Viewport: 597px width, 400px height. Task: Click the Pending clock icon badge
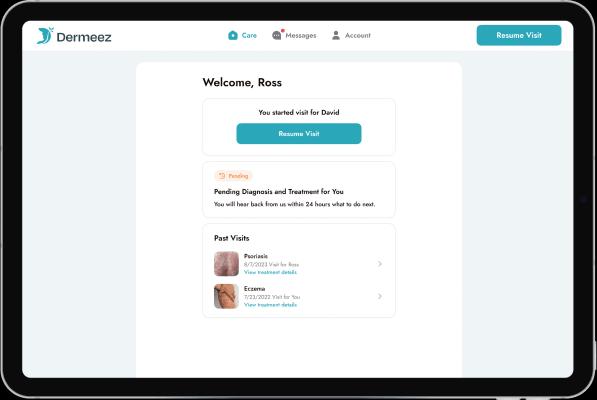[222, 176]
